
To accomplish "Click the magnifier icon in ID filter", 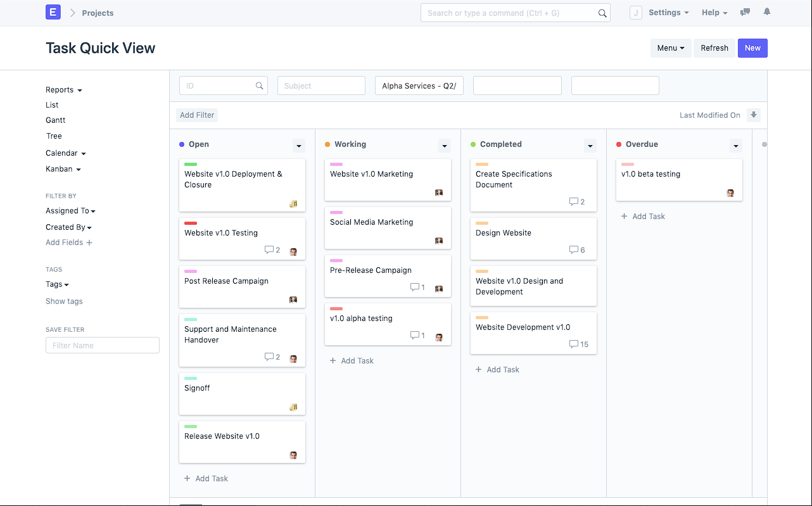I will [x=260, y=85].
